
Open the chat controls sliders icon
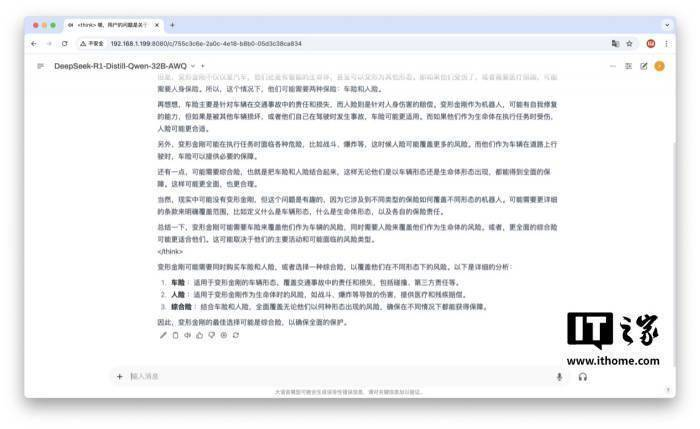click(628, 66)
